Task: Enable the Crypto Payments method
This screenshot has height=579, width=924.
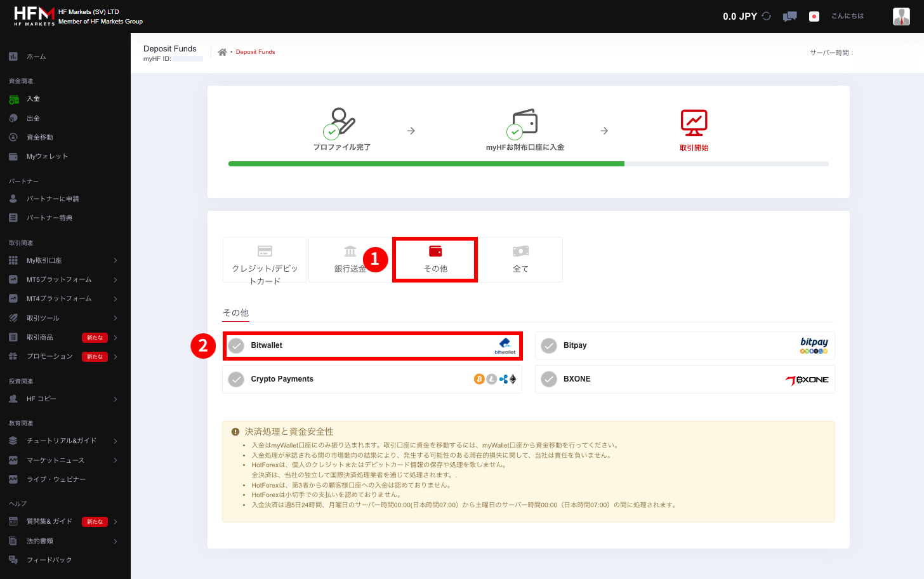Action: click(237, 378)
